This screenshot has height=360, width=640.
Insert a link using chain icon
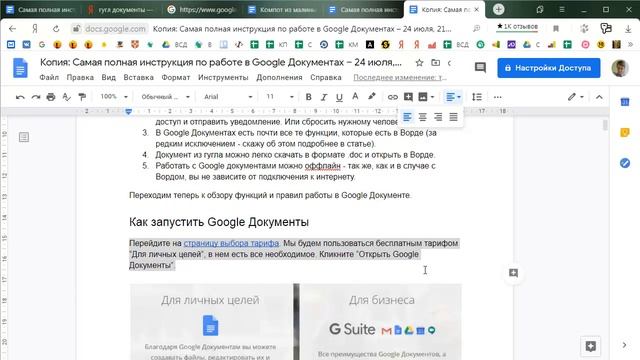[x=393, y=97]
